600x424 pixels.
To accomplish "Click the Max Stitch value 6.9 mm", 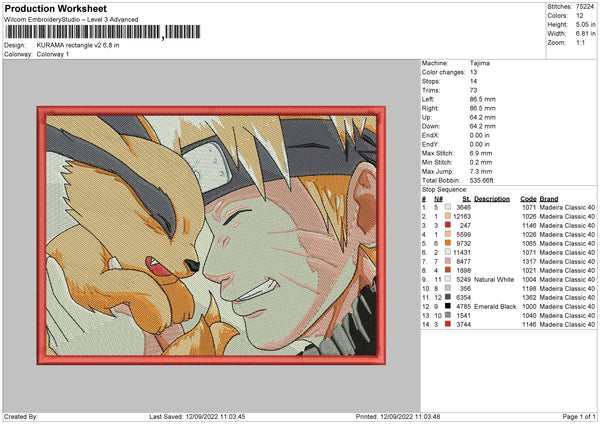I will [x=481, y=153].
